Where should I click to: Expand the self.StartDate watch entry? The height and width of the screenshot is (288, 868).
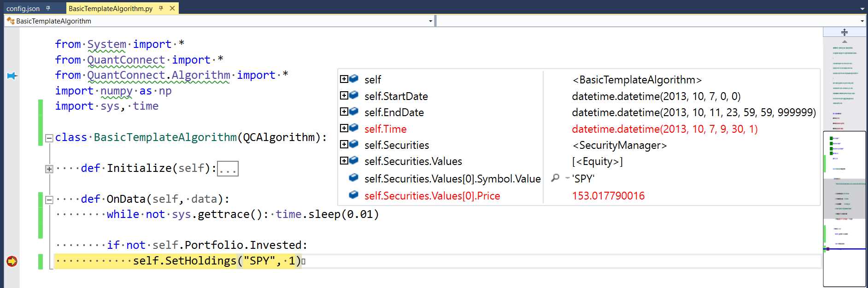pyautogui.click(x=344, y=95)
